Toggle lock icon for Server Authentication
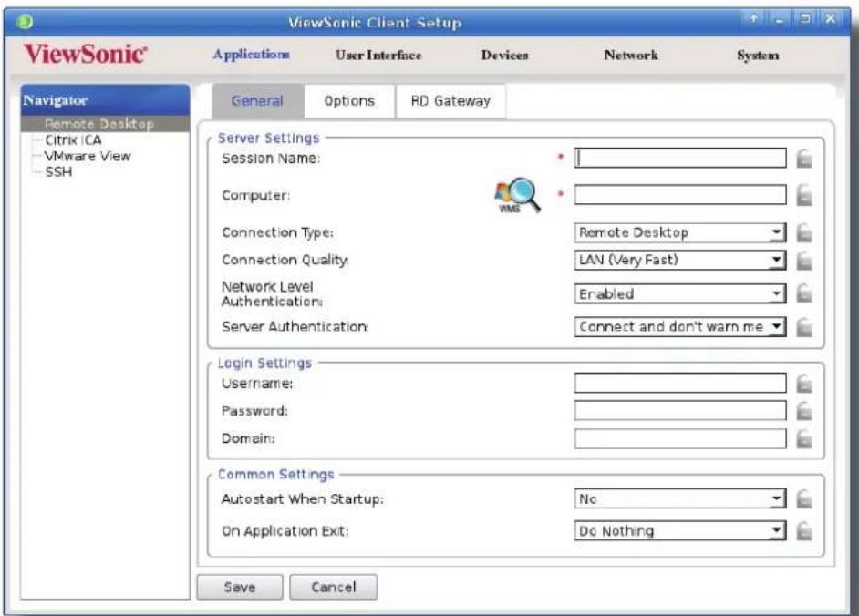This screenshot has width=859, height=616. [803, 327]
